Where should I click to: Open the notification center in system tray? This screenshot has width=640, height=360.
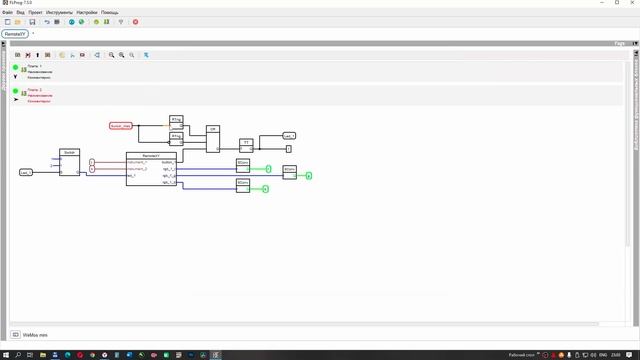629,355
